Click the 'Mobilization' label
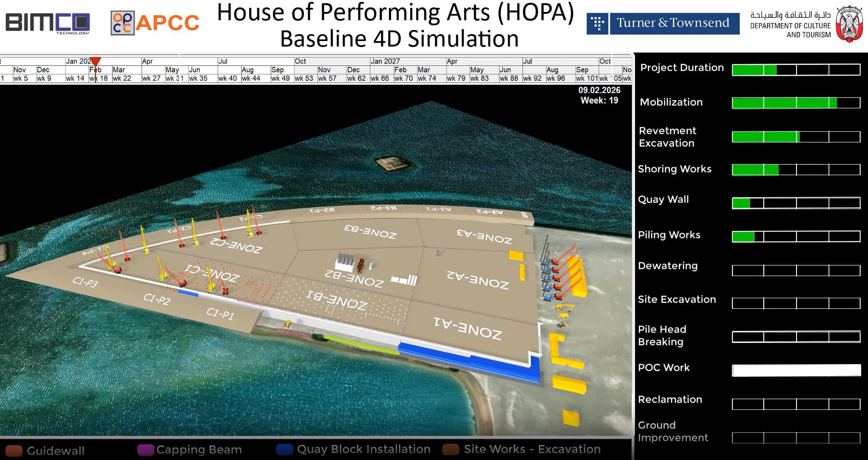 pyautogui.click(x=671, y=102)
